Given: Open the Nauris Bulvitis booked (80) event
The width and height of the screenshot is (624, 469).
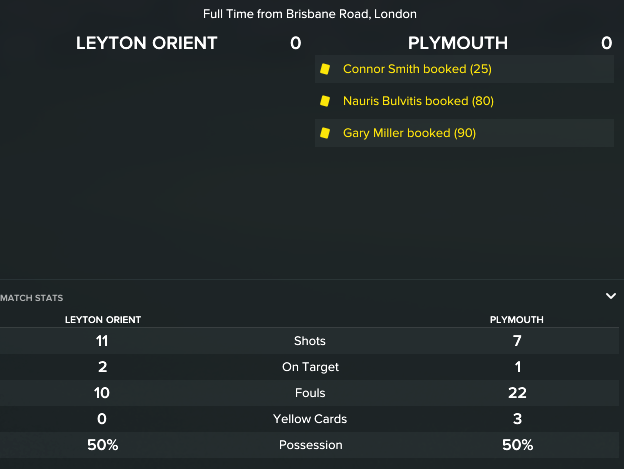Looking at the screenshot, I should [418, 101].
